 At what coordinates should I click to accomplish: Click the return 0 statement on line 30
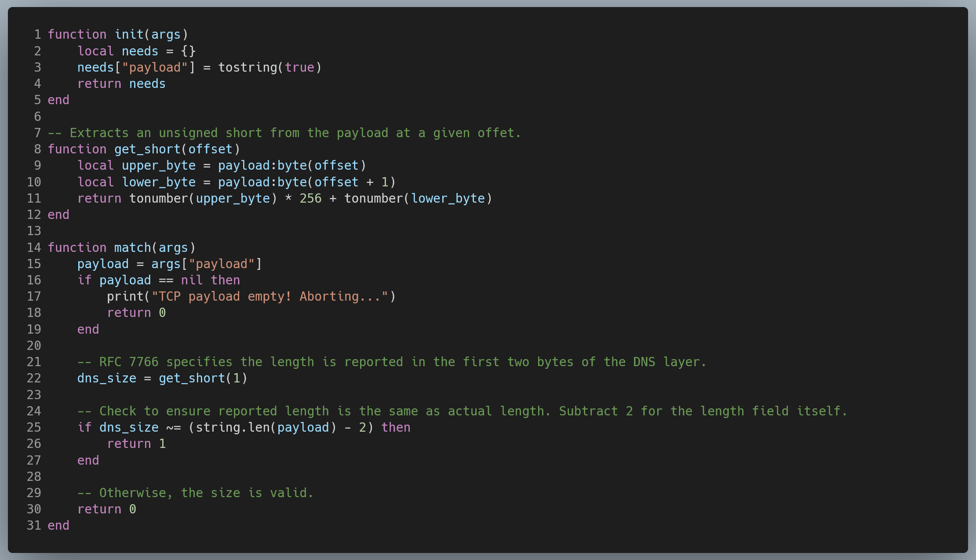(x=106, y=509)
